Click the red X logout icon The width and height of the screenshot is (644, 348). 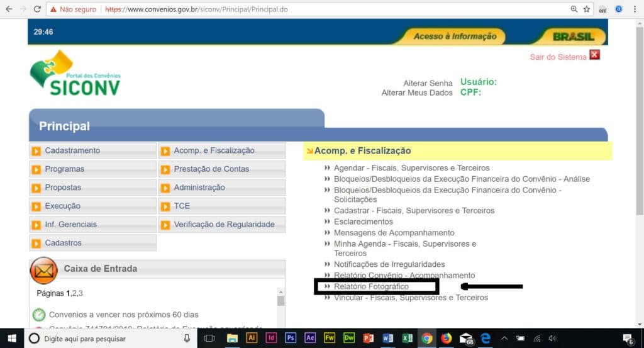(595, 55)
